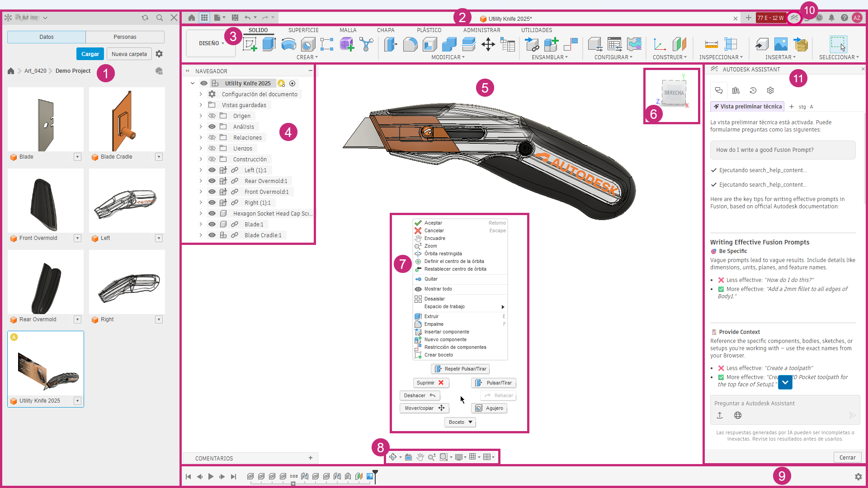Image resolution: width=868 pixels, height=488 pixels.
Task: Show the Origen folder
Action: pos(212,116)
